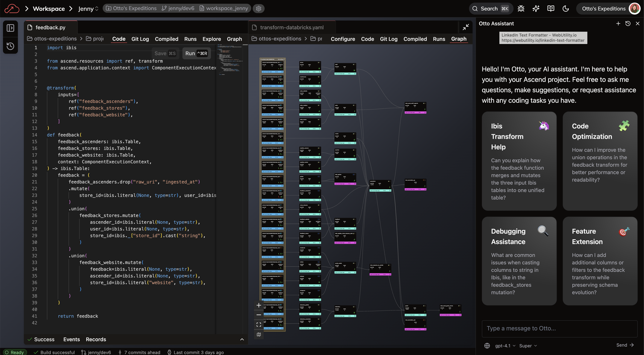
Task: Zoom in on the graph canvas
Action: tap(259, 305)
